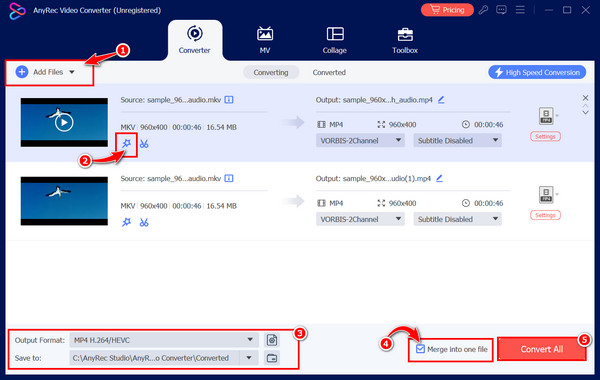Expand the Add Files dropdown arrow

point(72,72)
